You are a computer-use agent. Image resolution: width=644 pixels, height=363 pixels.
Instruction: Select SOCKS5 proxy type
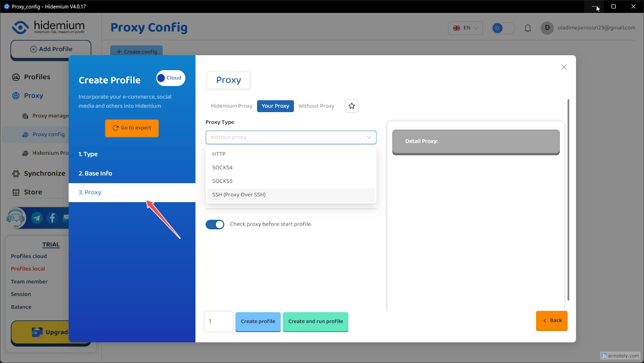coord(291,181)
